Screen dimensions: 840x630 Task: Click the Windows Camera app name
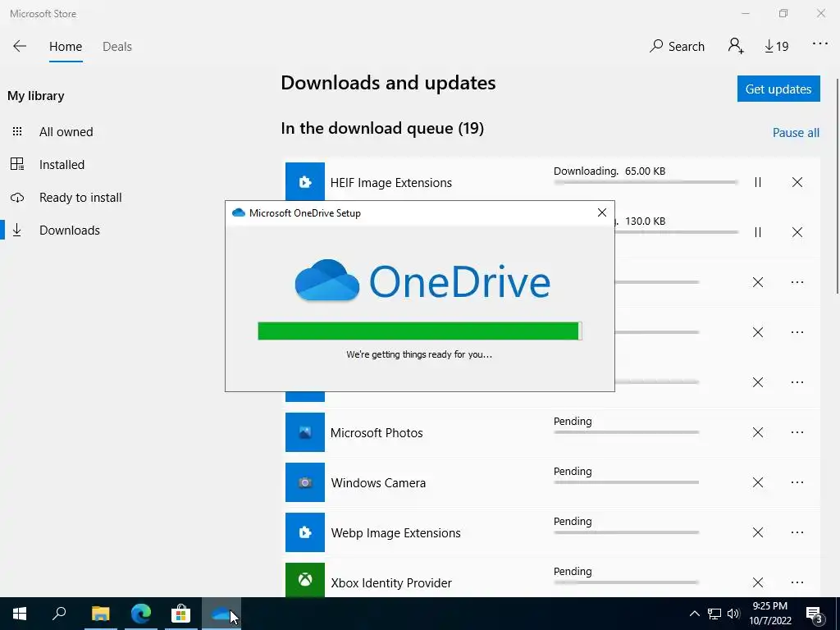(378, 482)
